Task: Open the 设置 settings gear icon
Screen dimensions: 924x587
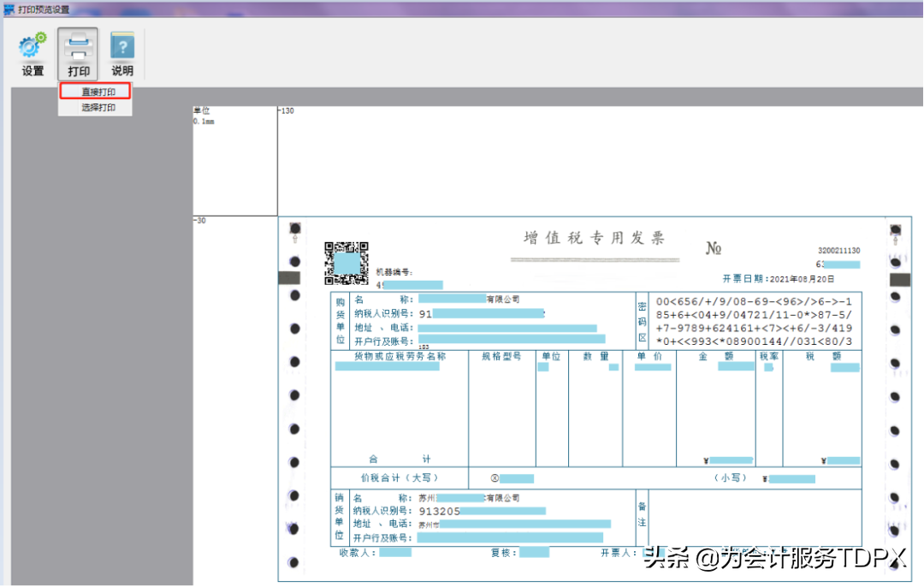Action: pos(33,48)
